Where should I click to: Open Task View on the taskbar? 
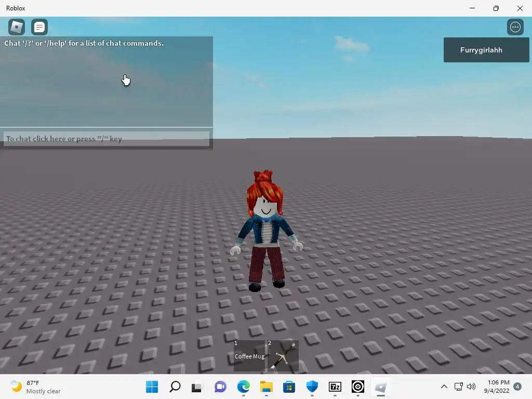point(197,387)
